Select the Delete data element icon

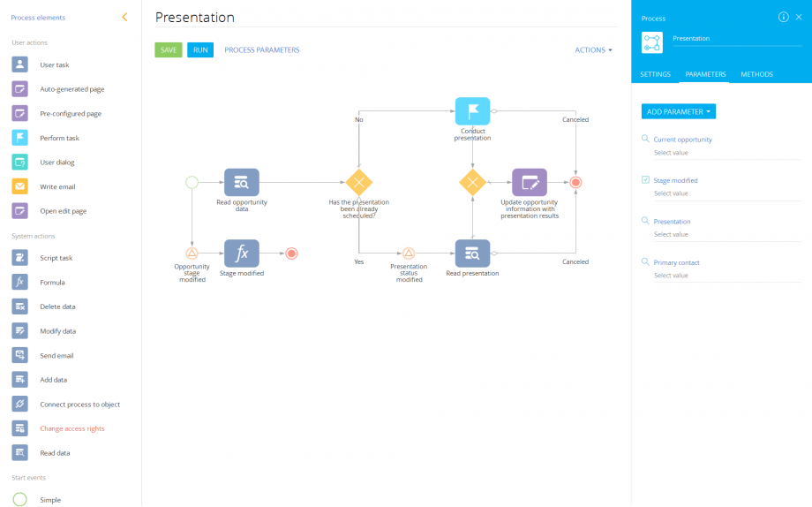coord(19,306)
